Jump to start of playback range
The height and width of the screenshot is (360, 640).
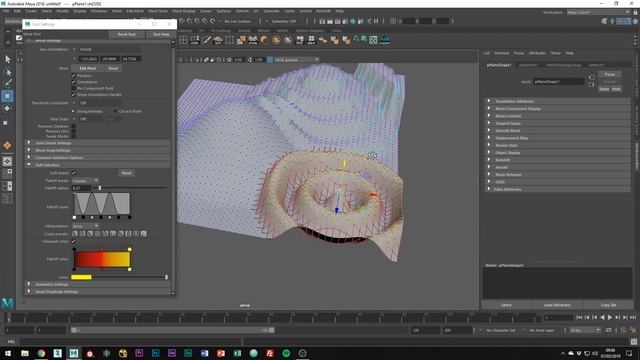[x=579, y=317]
